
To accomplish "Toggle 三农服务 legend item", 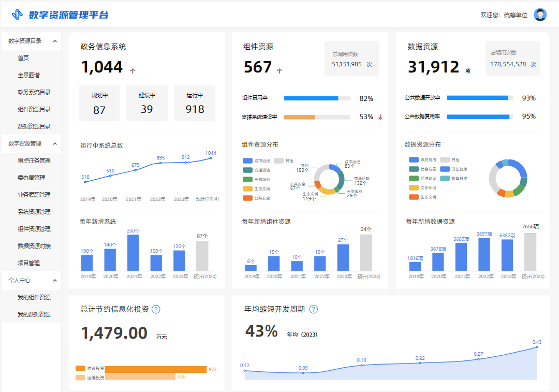I will point(256,179).
